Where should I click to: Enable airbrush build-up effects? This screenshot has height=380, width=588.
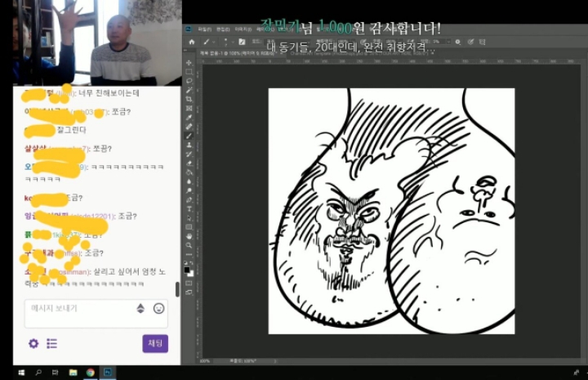tap(412, 42)
